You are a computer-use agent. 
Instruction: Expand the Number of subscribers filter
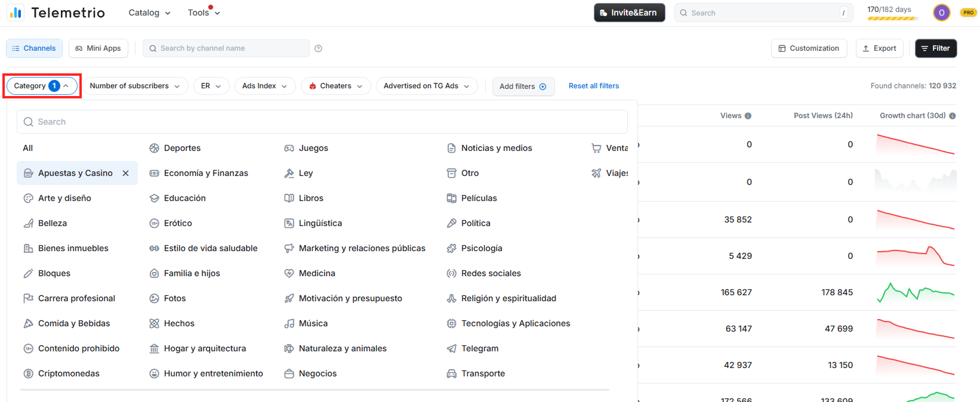coord(135,86)
